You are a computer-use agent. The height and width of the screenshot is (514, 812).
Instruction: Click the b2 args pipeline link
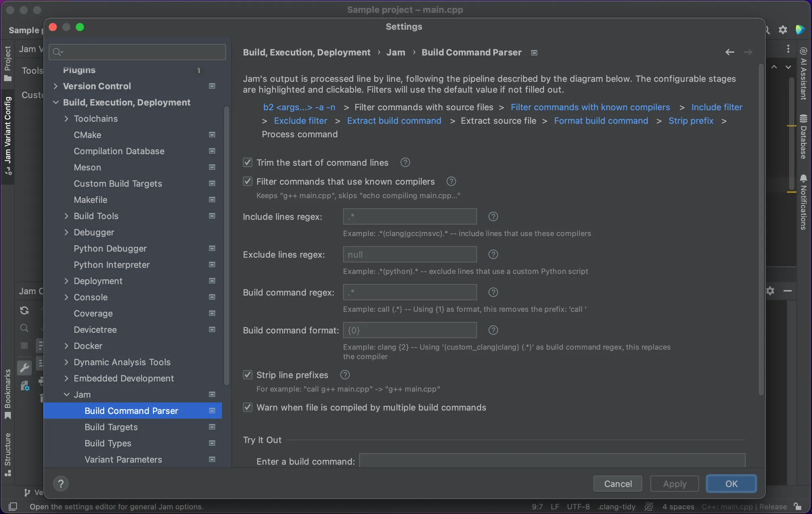299,107
